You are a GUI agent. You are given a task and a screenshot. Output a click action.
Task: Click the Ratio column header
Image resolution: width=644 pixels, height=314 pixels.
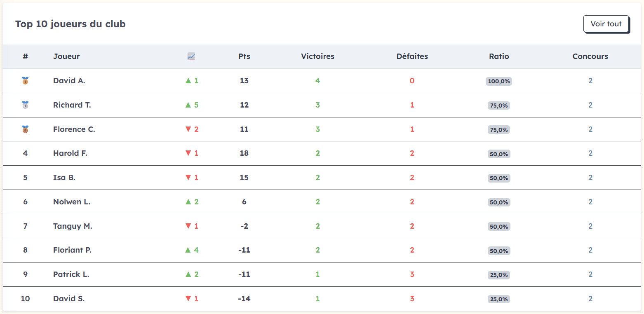[x=499, y=56]
